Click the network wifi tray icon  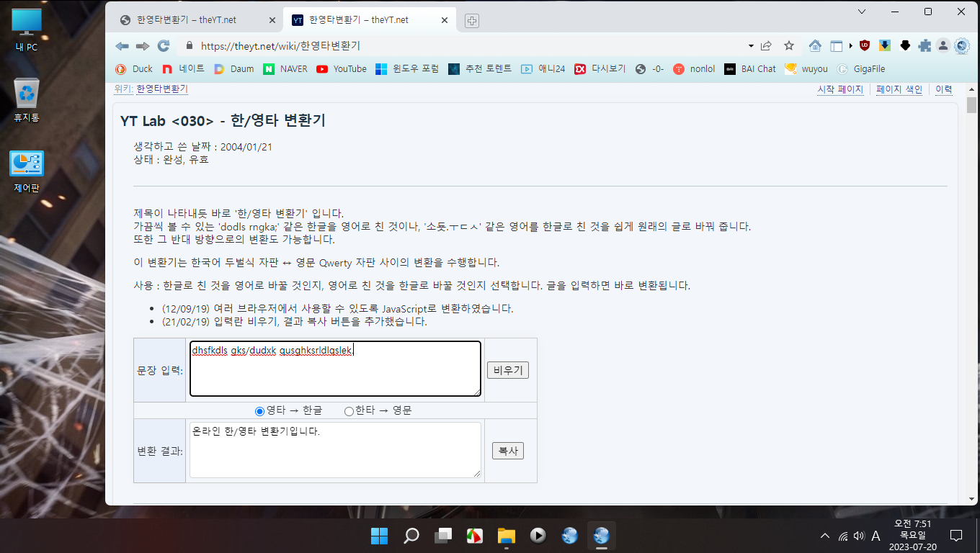[x=843, y=536]
